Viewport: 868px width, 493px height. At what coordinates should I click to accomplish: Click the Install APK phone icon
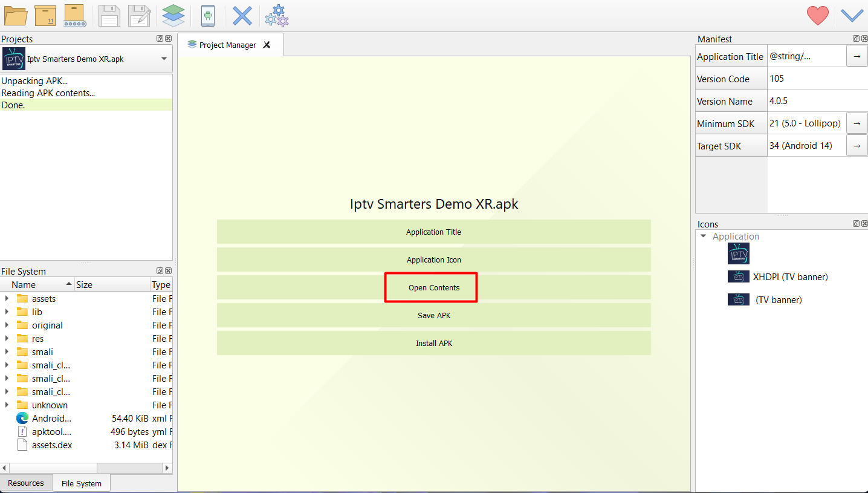[x=208, y=16]
